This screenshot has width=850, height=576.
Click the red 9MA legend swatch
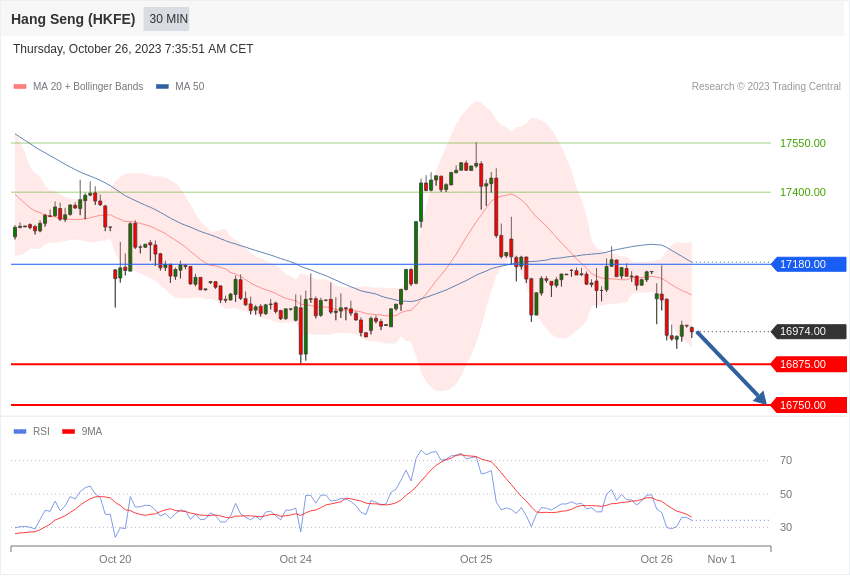69,432
